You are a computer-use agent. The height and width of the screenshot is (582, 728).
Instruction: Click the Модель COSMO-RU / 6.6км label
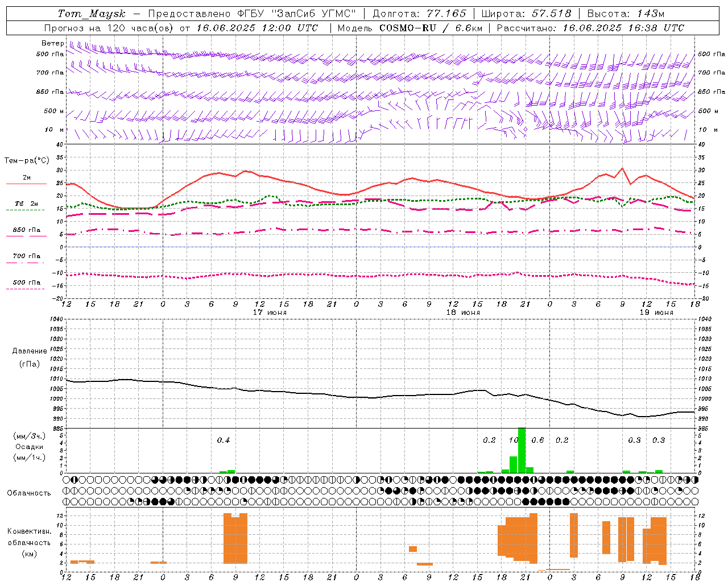(410, 28)
